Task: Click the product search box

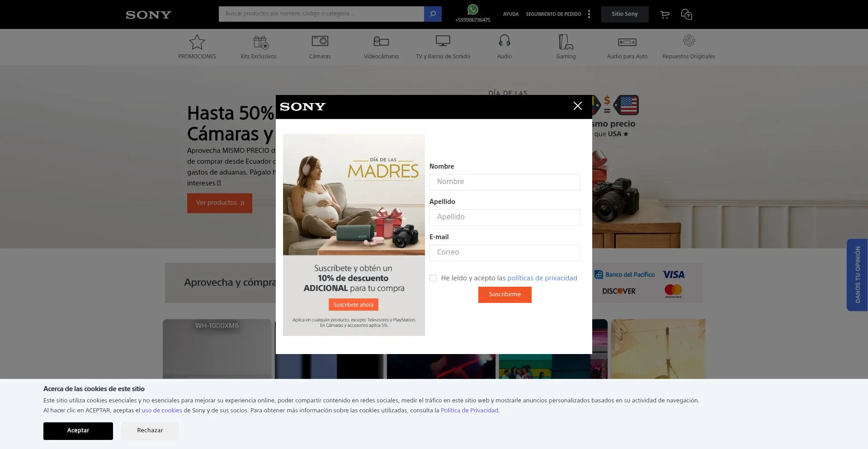Action: [321, 14]
